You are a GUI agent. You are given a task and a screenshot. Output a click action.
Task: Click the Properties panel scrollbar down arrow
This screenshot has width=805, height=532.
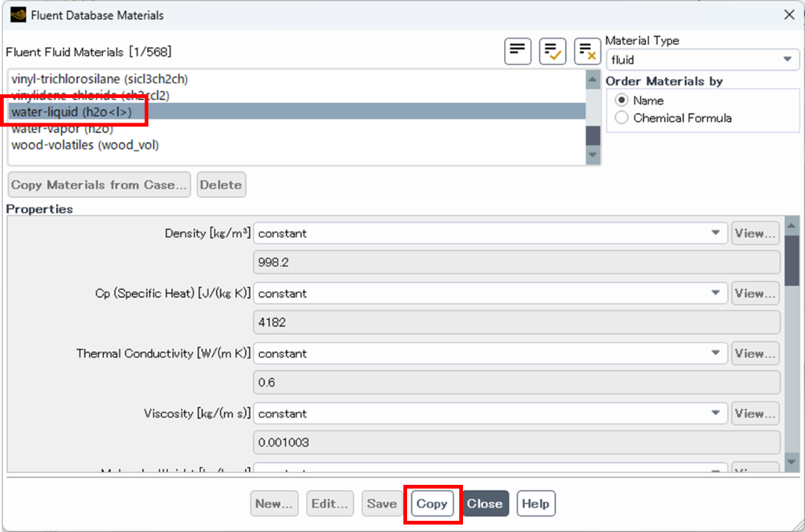791,462
